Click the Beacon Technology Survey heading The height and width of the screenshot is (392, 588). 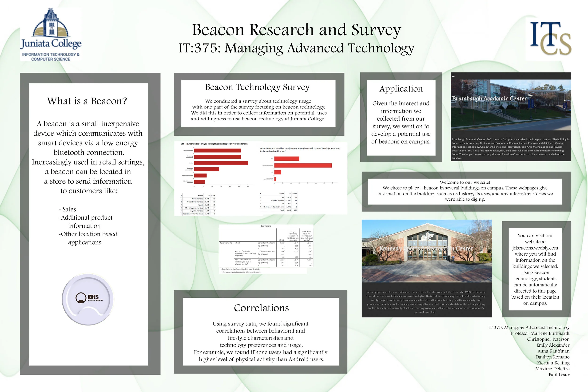pyautogui.click(x=257, y=87)
